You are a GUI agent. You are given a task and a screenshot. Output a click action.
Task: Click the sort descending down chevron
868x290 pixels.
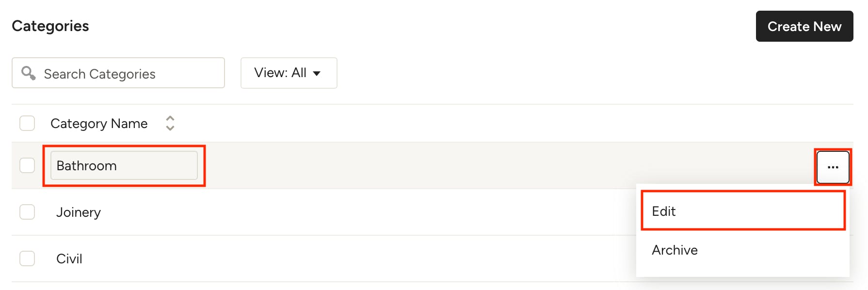(x=170, y=128)
